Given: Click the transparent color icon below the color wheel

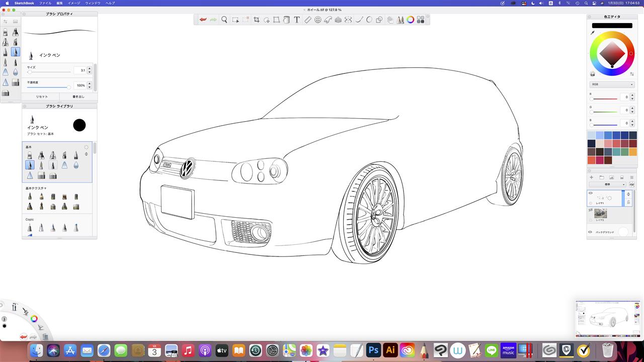Looking at the screenshot, I should [593, 74].
